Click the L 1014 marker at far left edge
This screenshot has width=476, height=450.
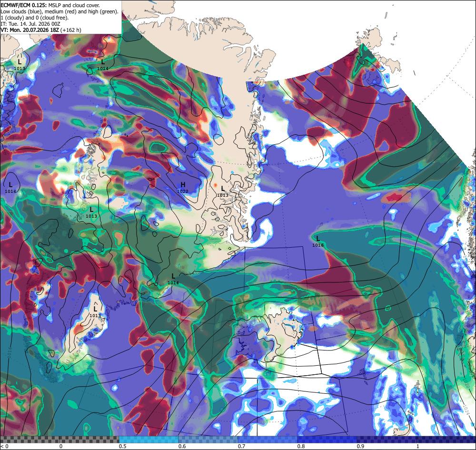10,188
